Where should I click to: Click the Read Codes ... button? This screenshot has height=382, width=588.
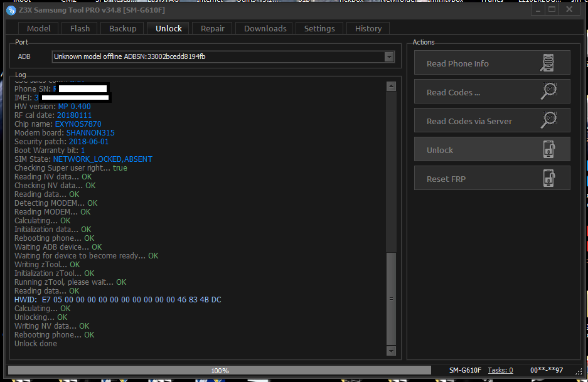point(492,92)
